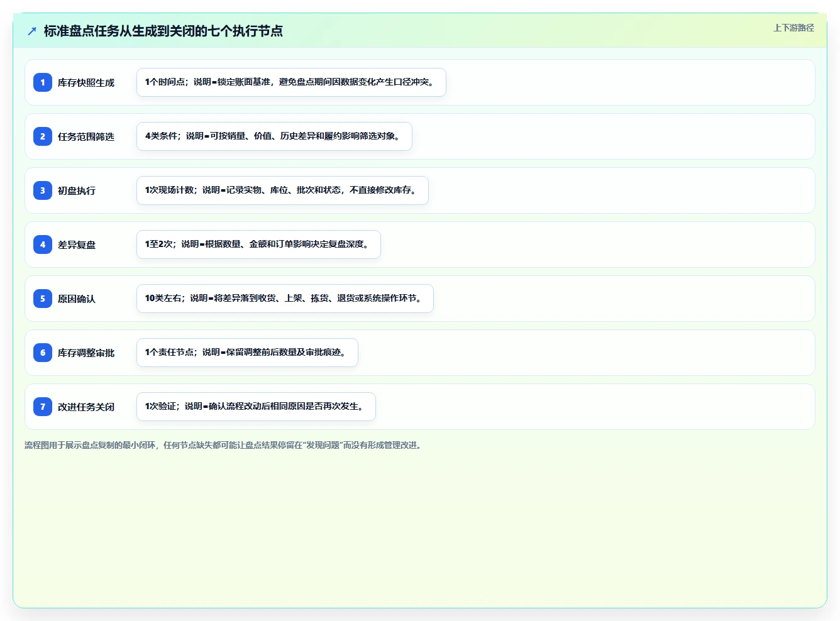Open the description starting with 1个责任节点

(247, 353)
